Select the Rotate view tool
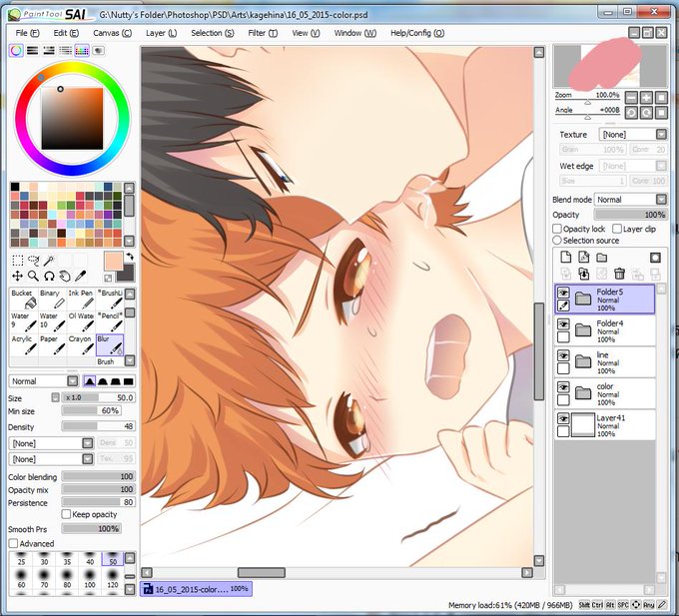Screen dimensions: 679x616 49,276
